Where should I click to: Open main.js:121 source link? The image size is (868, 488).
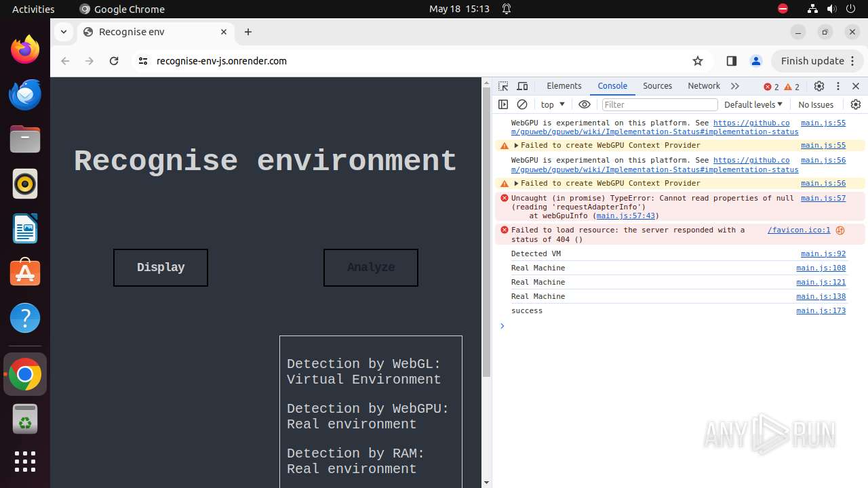point(821,282)
